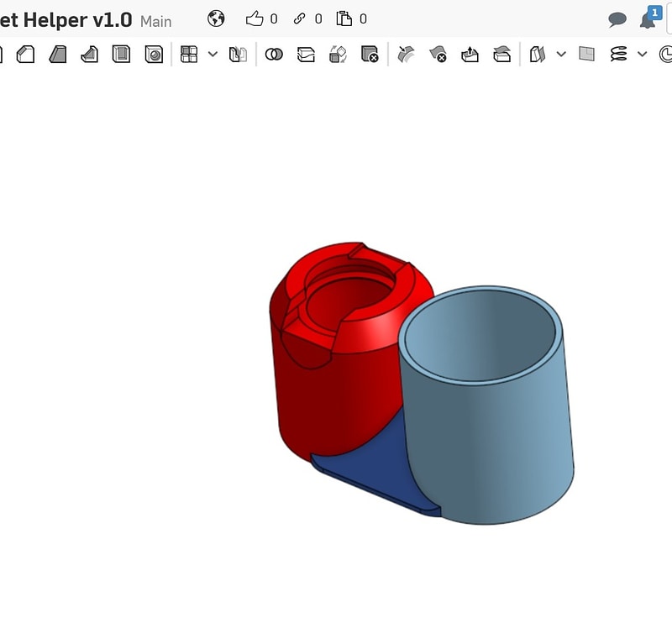The width and height of the screenshot is (672, 633).
Task: Click the Helper v1.0 document title
Action: pos(77,20)
